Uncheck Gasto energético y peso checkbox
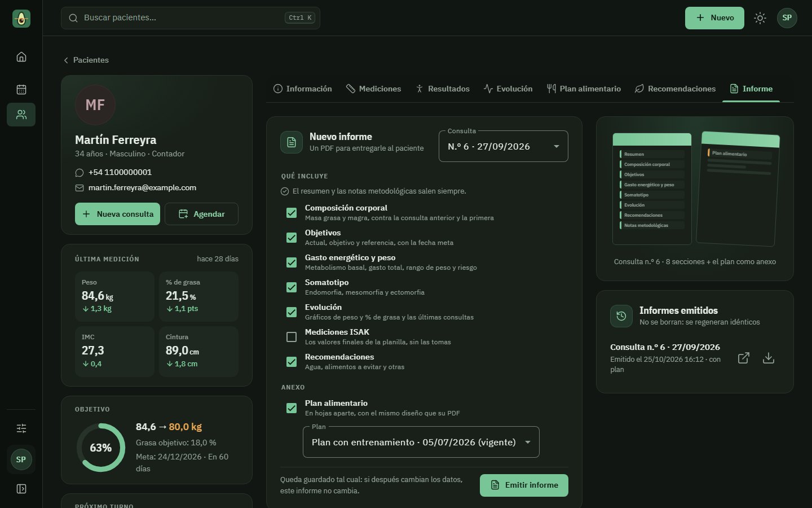The height and width of the screenshot is (508, 812). click(x=292, y=262)
